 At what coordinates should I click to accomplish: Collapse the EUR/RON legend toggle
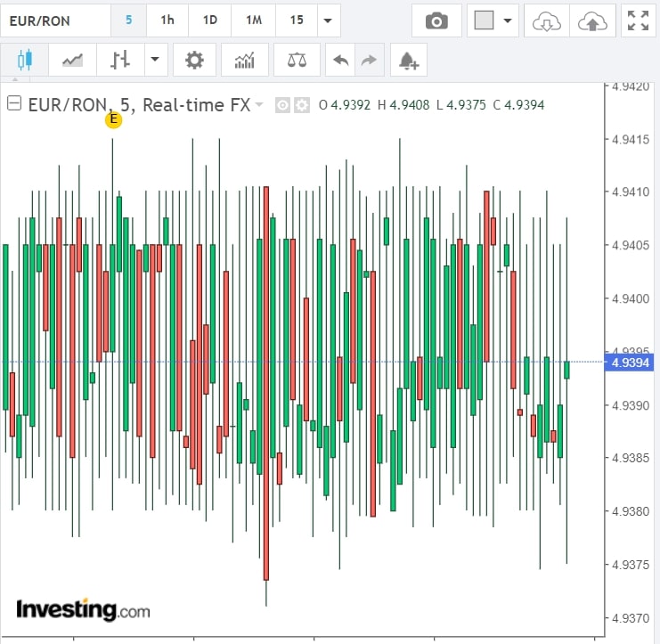click(x=13, y=104)
